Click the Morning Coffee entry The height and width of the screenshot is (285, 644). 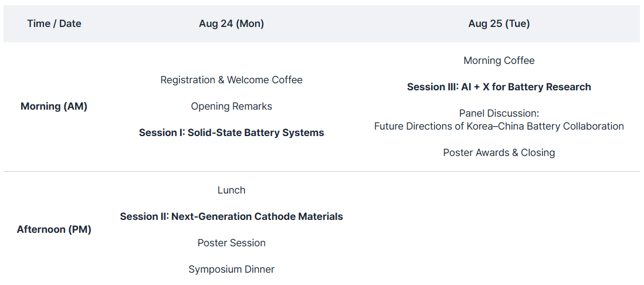(499, 60)
